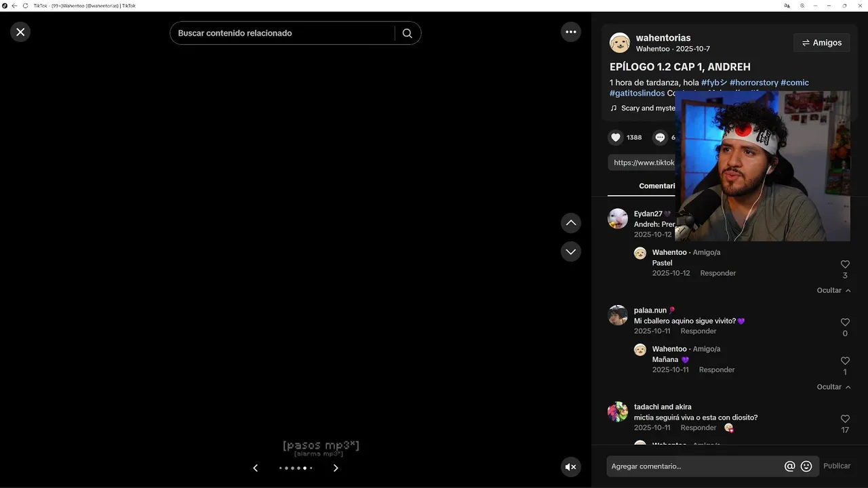Like the Mañana reply
This screenshot has width=868, height=488.
pyautogui.click(x=845, y=361)
